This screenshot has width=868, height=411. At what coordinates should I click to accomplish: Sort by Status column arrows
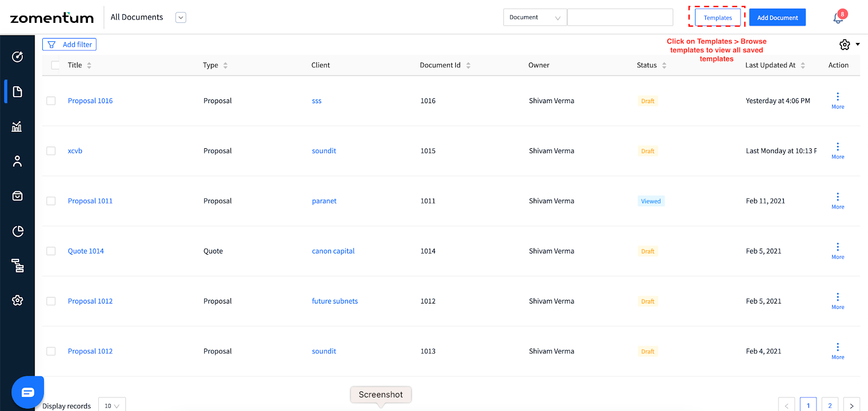(664, 65)
